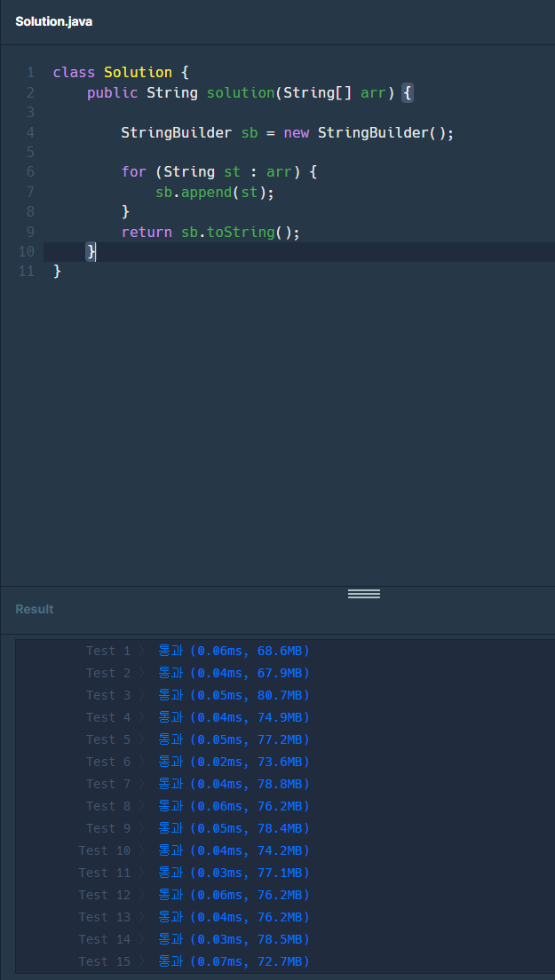Screen dimensions: 555x980
Task: Click the Test 1 result row
Action: [197, 651]
